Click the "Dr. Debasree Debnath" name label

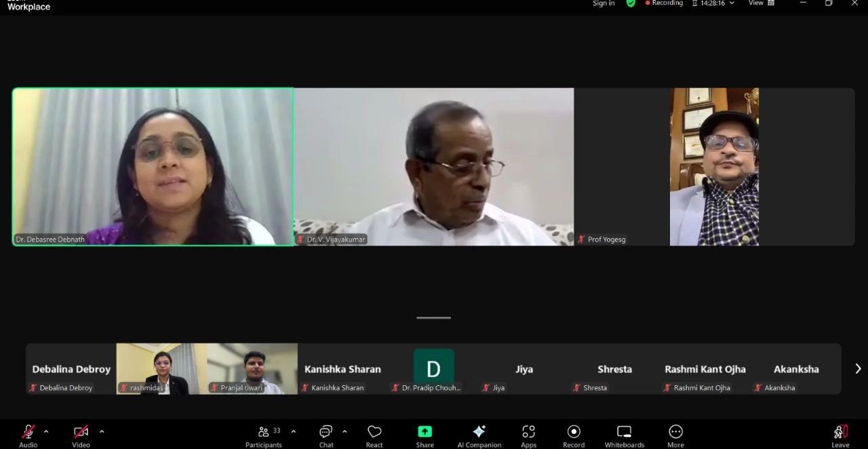[x=50, y=239]
